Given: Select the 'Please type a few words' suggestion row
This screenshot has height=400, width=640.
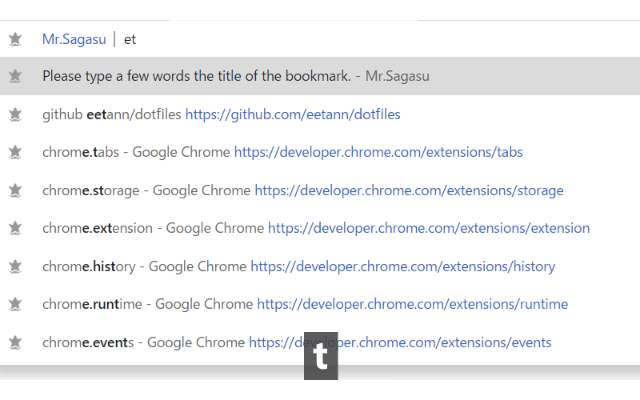Looking at the screenshot, I should pyautogui.click(x=320, y=76).
